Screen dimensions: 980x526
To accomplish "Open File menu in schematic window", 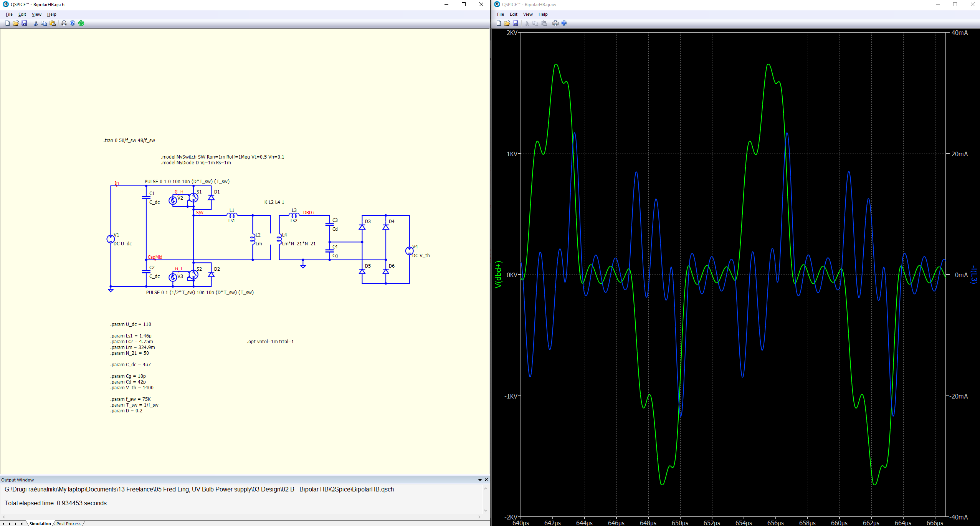I will click(x=9, y=14).
